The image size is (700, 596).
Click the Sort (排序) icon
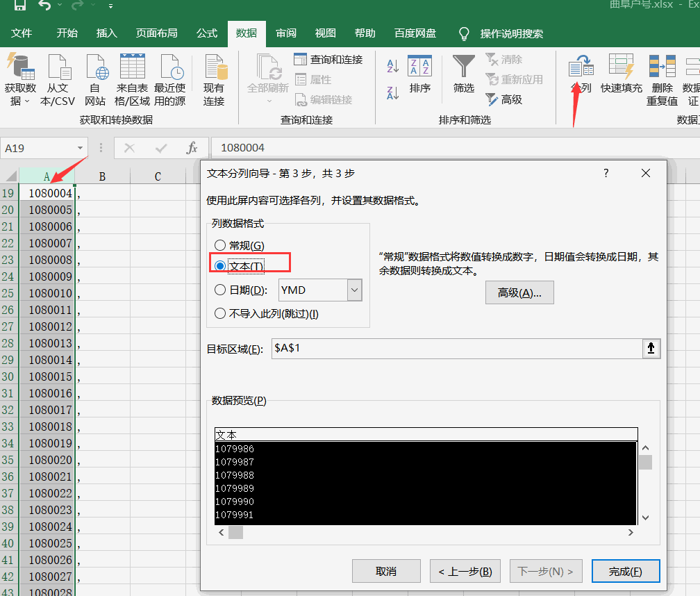click(x=419, y=68)
